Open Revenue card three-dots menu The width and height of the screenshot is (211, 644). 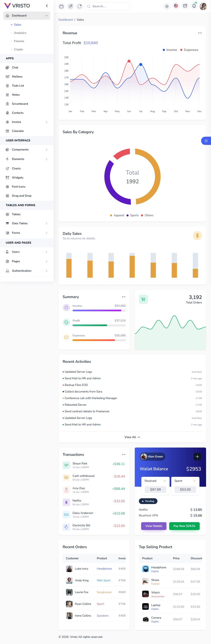[x=200, y=33]
